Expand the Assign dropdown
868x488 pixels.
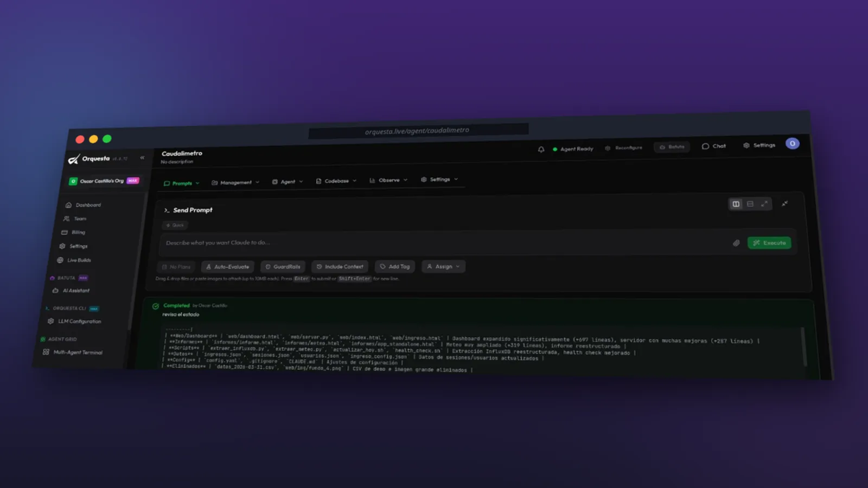(x=443, y=266)
